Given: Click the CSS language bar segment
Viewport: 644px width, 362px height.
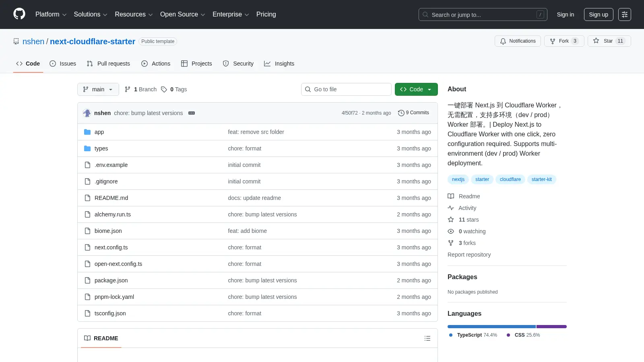Looking at the screenshot, I should (551, 327).
